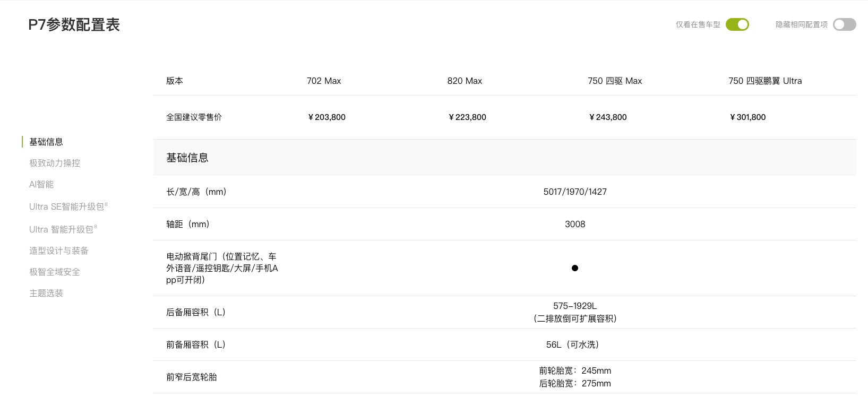Toggle the 仅看在售车型 switch off
This screenshot has width=868, height=405.
coord(737,24)
